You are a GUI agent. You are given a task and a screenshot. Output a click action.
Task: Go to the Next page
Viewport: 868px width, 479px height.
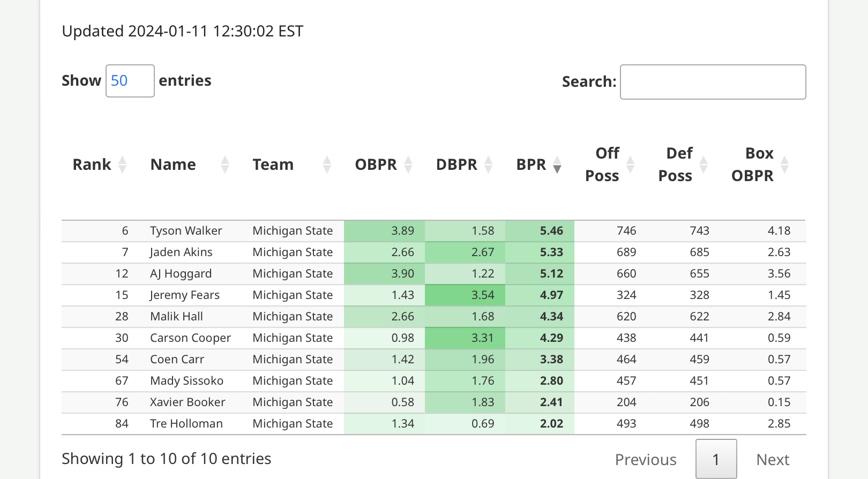point(773,459)
